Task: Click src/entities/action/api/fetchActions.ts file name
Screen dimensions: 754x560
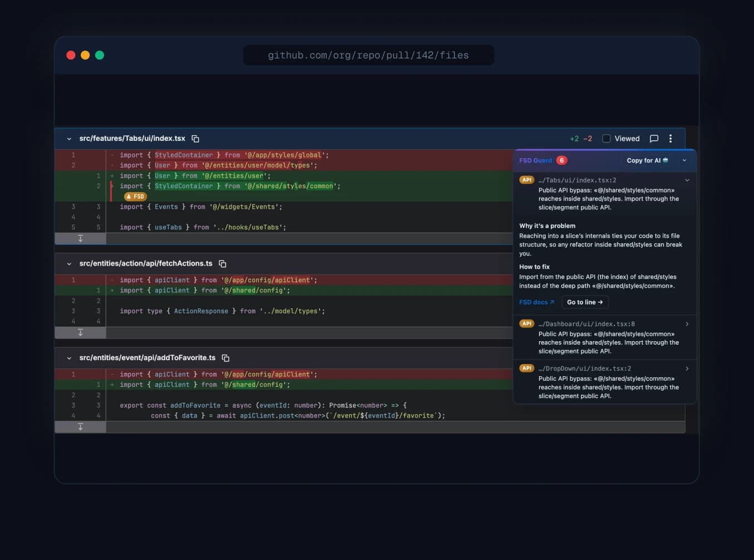Action: click(146, 263)
